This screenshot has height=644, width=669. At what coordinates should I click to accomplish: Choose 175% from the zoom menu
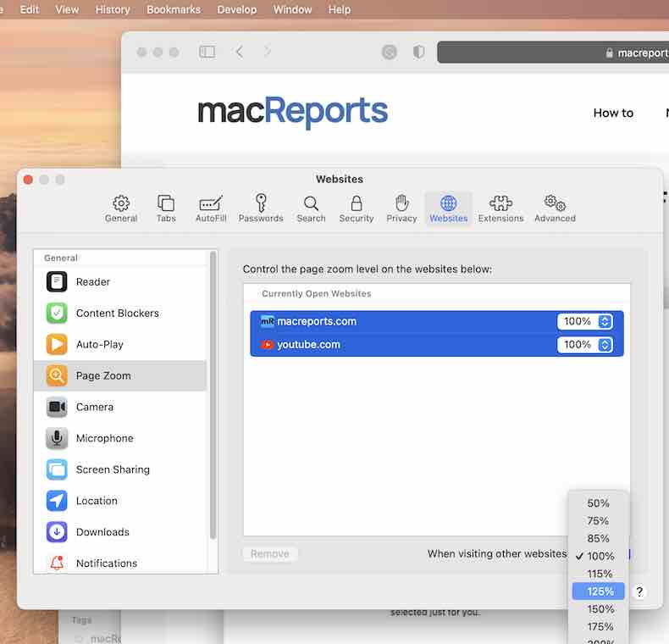[x=598, y=626]
